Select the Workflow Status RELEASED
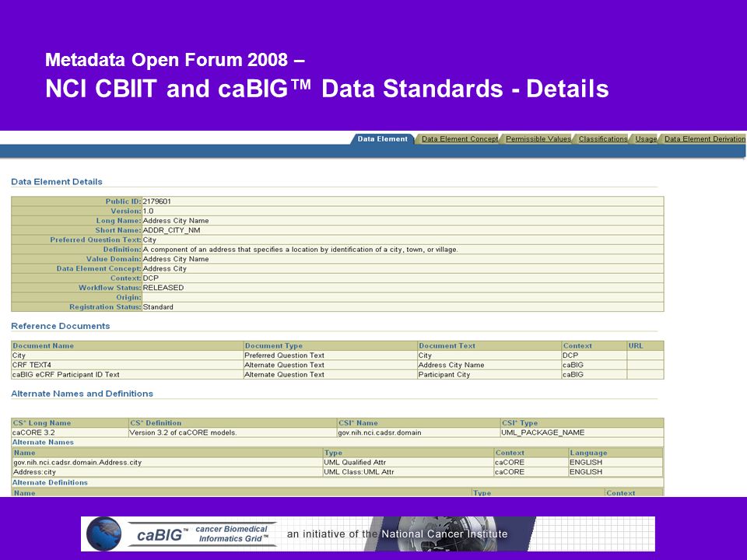 click(163, 288)
